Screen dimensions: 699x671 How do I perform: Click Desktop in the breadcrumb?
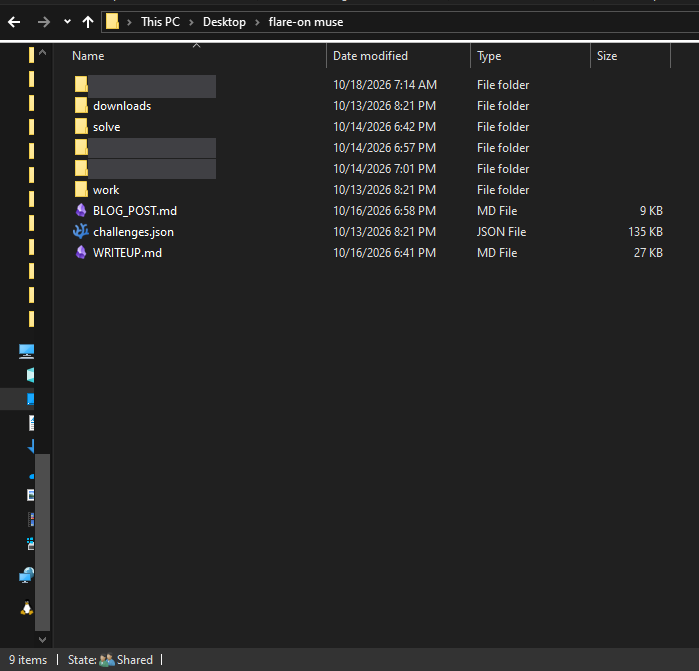[x=224, y=22]
